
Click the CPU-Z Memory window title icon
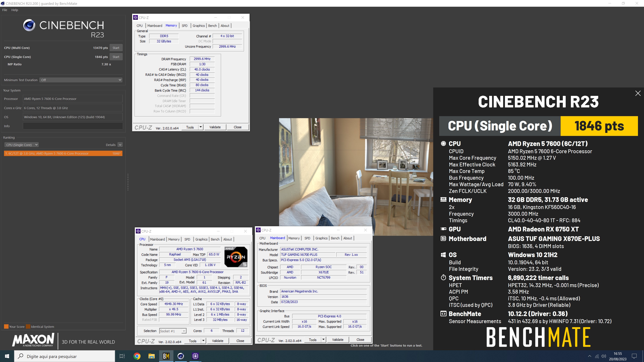click(x=136, y=17)
